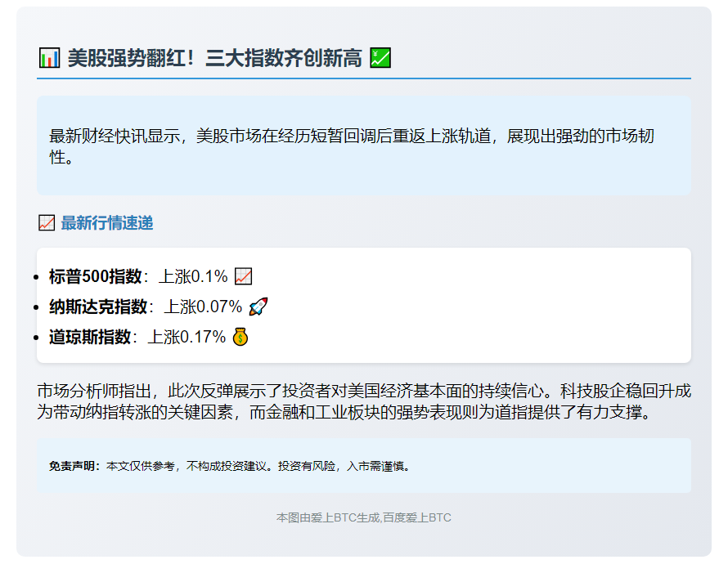Click the money bag emoji next to 上涨0.17%
Screen dimensions: 728x582
pos(240,337)
